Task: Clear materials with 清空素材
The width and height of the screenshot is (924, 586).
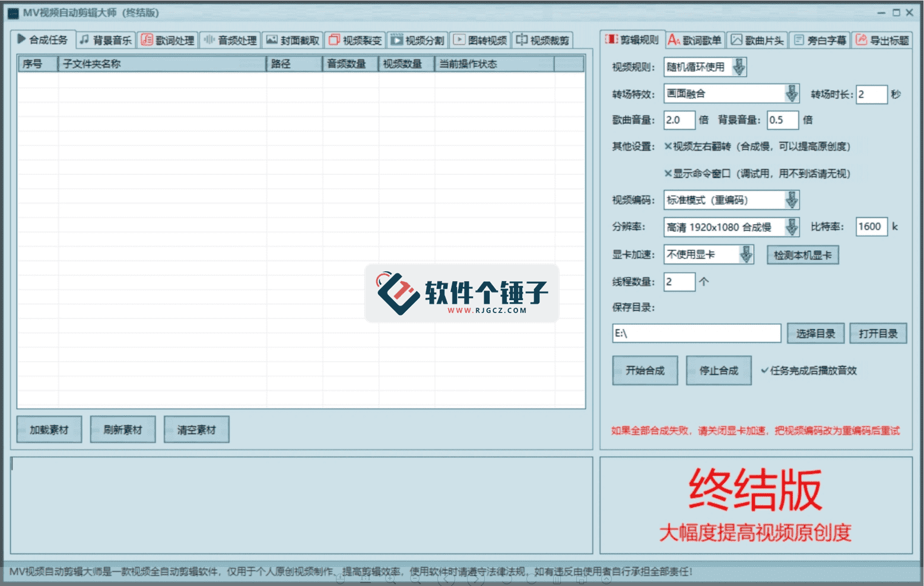Action: click(196, 429)
